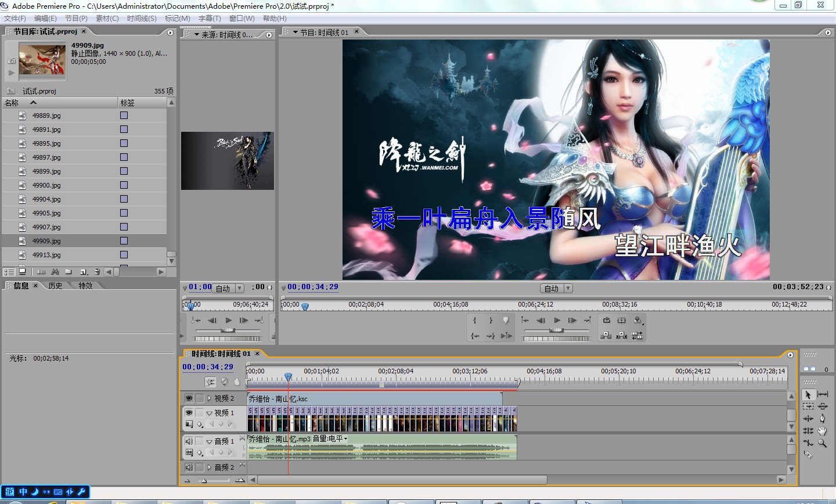
Task: Click the Lift button in program monitor
Action: point(606,336)
